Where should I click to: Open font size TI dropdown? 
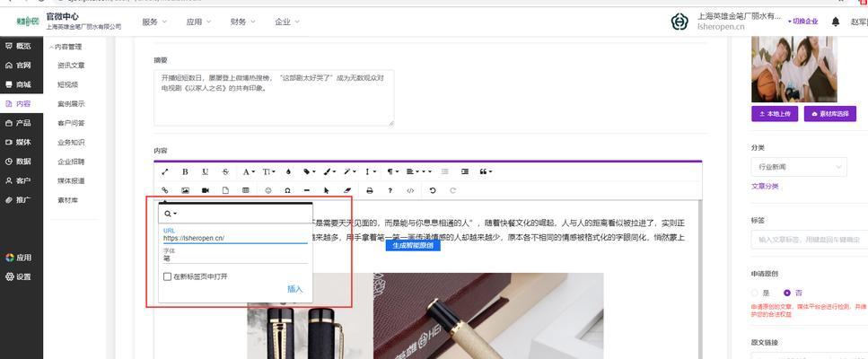[269, 172]
